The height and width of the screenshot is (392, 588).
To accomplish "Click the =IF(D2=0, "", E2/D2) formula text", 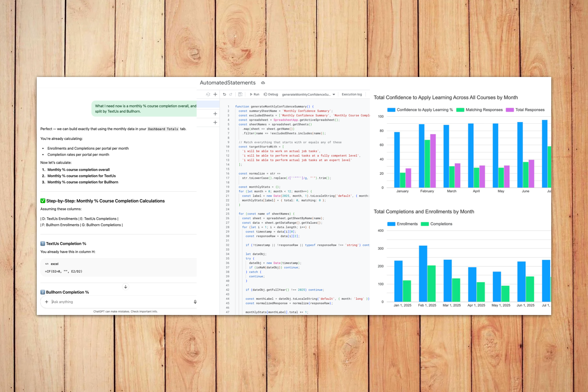I will [x=64, y=271].
